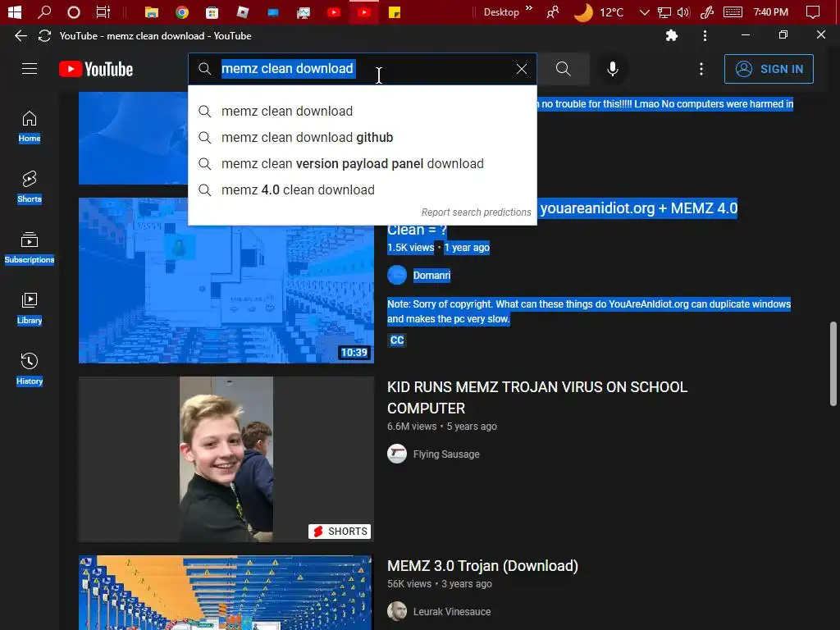Screen dimensions: 840x630
Task: Clear the search box with the X
Action: 521,69
